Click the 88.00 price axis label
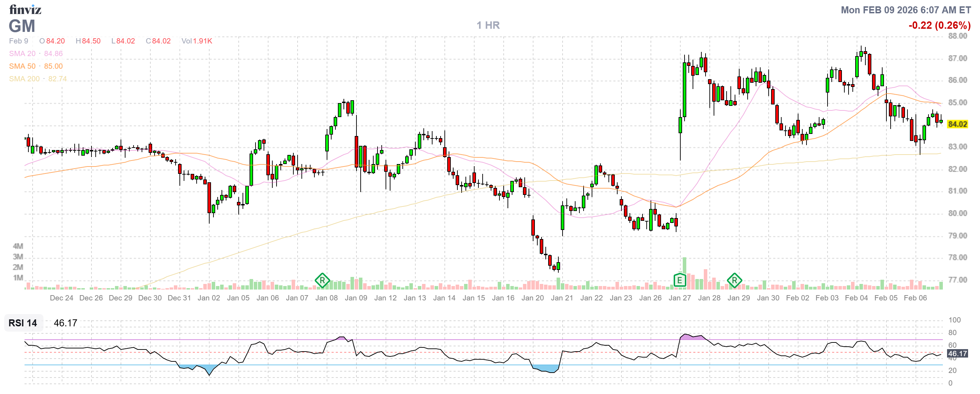 coord(957,36)
